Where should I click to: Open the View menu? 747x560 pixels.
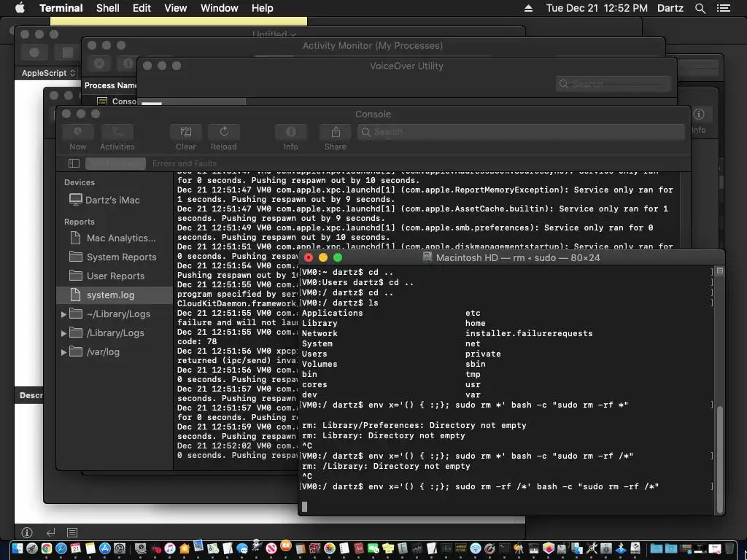175,8
